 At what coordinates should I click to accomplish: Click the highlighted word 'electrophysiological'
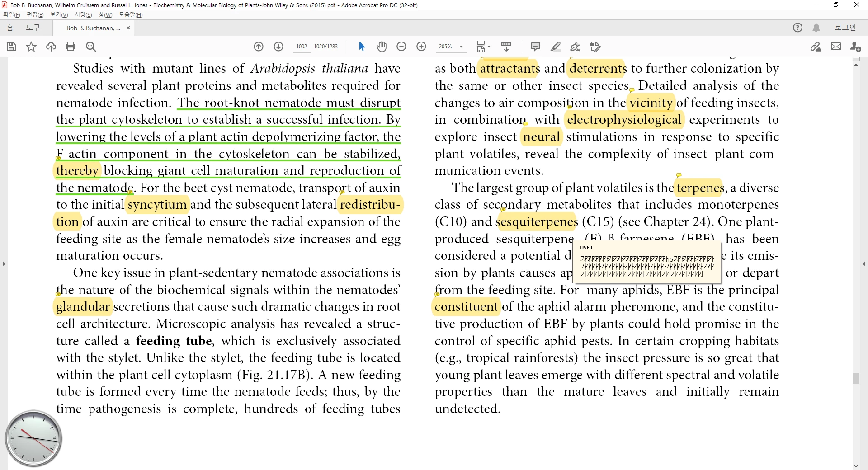[624, 120]
